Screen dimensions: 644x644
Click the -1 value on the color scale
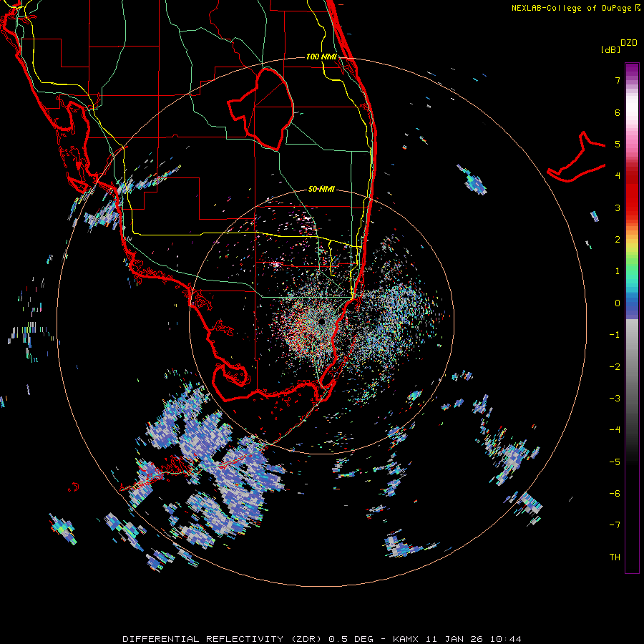pyautogui.click(x=615, y=335)
